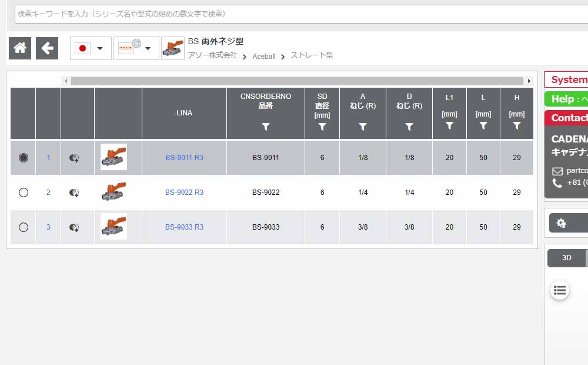Click the add-to-compare icon in row 3
588x365 pixels.
pos(74,227)
